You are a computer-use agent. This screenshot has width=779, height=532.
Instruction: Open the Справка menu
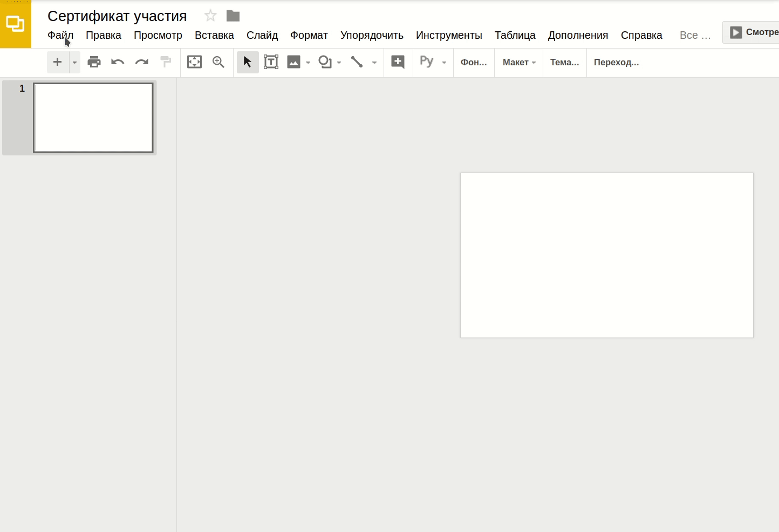click(x=641, y=35)
